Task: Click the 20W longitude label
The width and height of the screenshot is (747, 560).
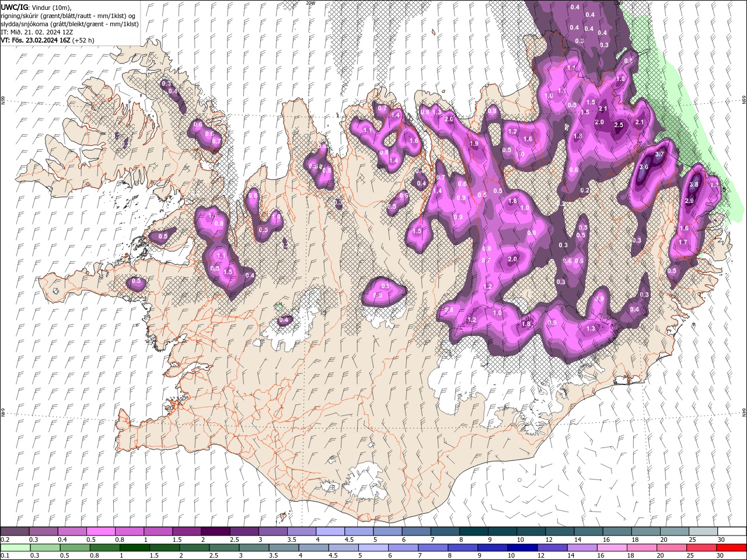Action: [x=310, y=3]
